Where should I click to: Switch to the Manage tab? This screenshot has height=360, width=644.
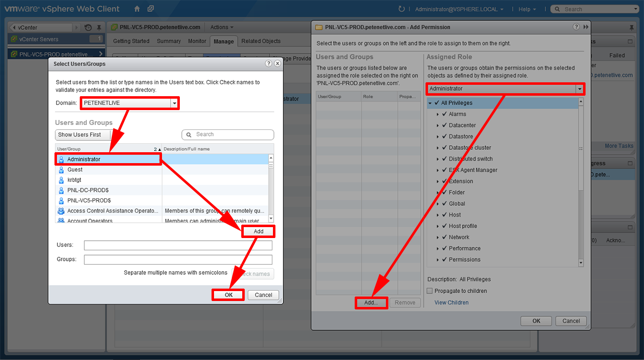pos(223,42)
